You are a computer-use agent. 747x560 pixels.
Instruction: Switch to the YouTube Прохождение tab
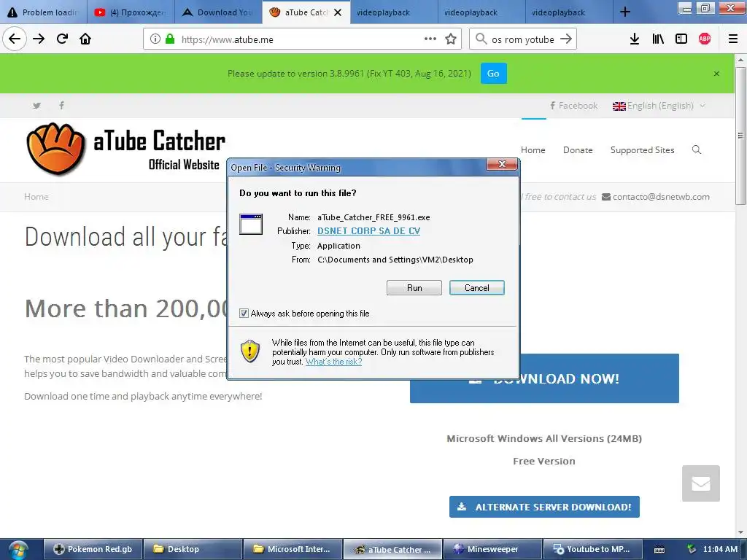pyautogui.click(x=131, y=12)
